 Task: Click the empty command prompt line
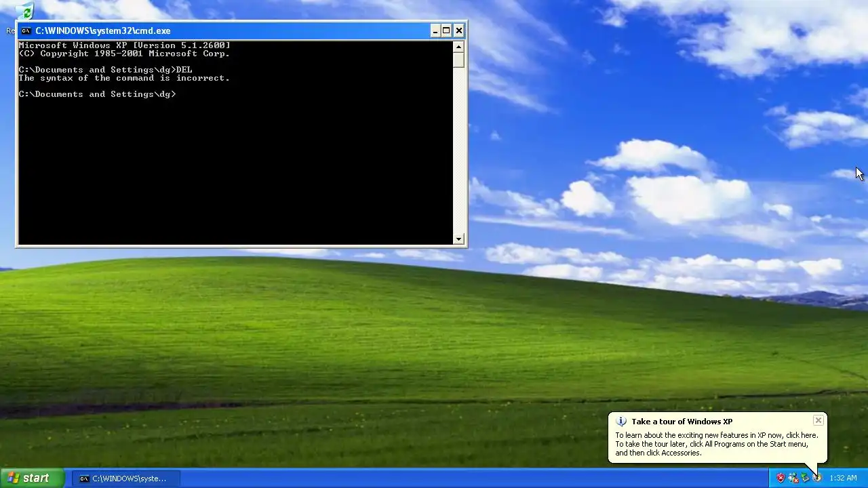97,94
